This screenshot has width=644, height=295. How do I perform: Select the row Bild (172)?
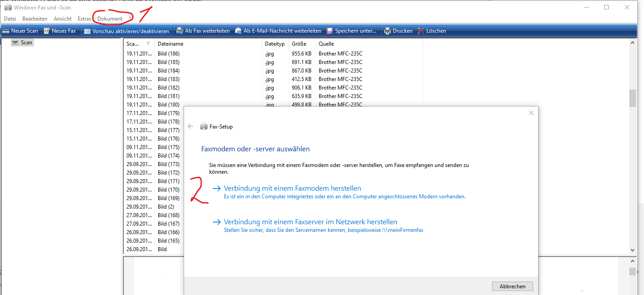[154, 173]
